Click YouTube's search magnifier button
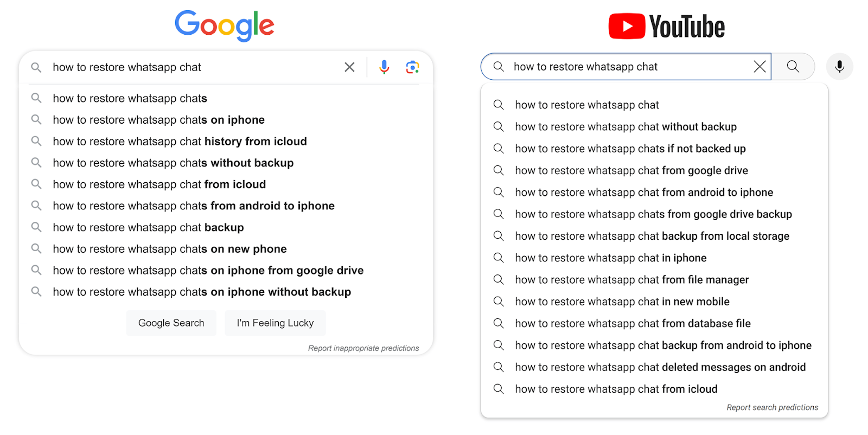 pyautogui.click(x=793, y=66)
